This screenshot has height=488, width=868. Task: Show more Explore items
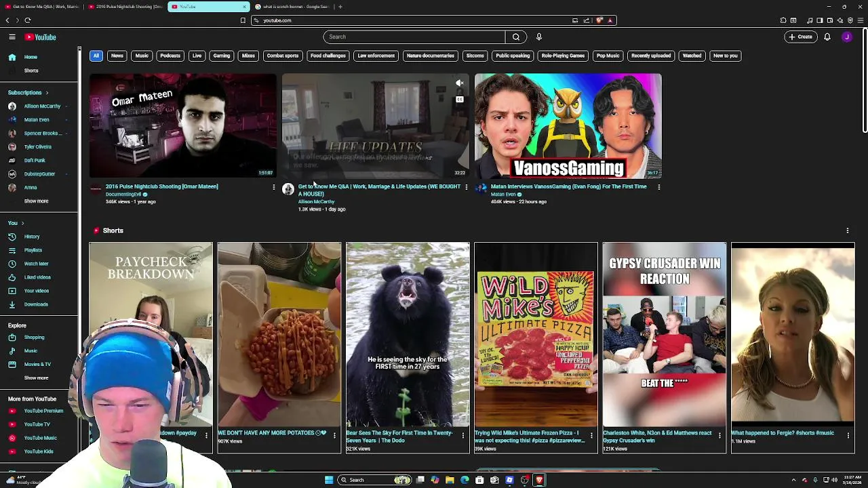(37, 378)
